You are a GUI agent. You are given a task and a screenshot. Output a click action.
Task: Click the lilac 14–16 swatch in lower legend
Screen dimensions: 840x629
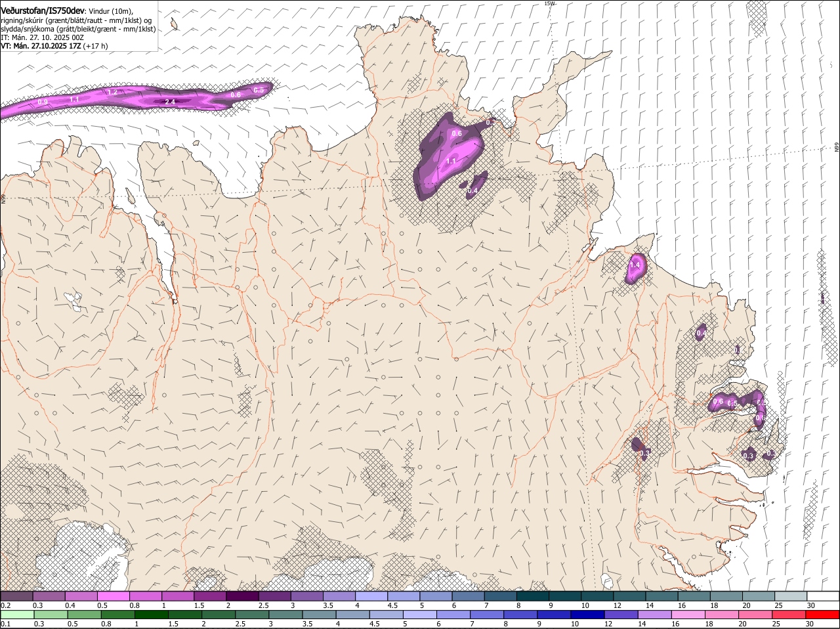tap(654, 615)
